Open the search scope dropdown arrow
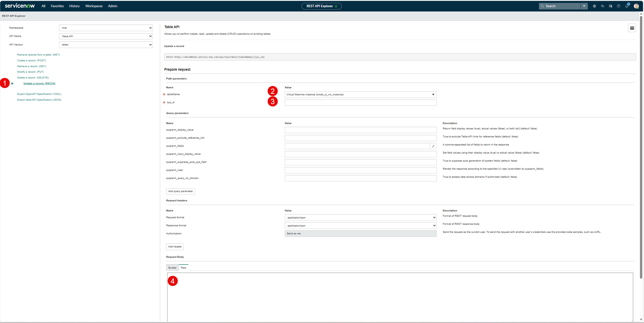644x323 pixels. click(x=584, y=6)
